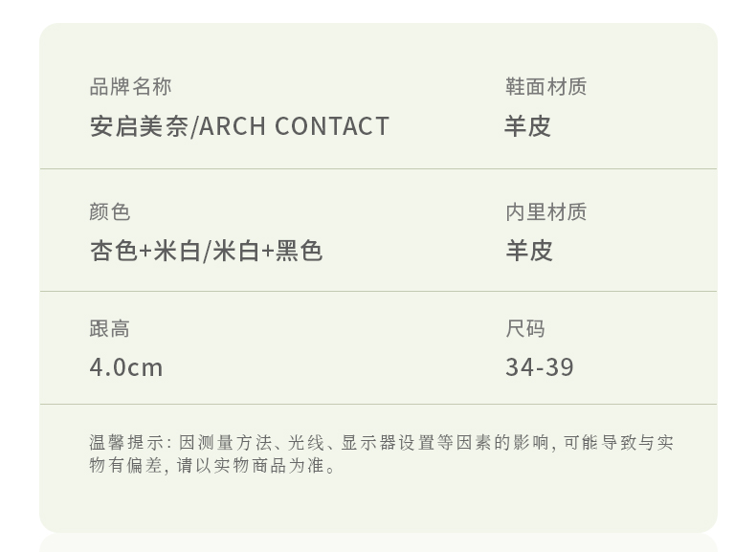756x552 pixels.
Task: Select the 4.0cm heel height value
Action: (x=126, y=367)
